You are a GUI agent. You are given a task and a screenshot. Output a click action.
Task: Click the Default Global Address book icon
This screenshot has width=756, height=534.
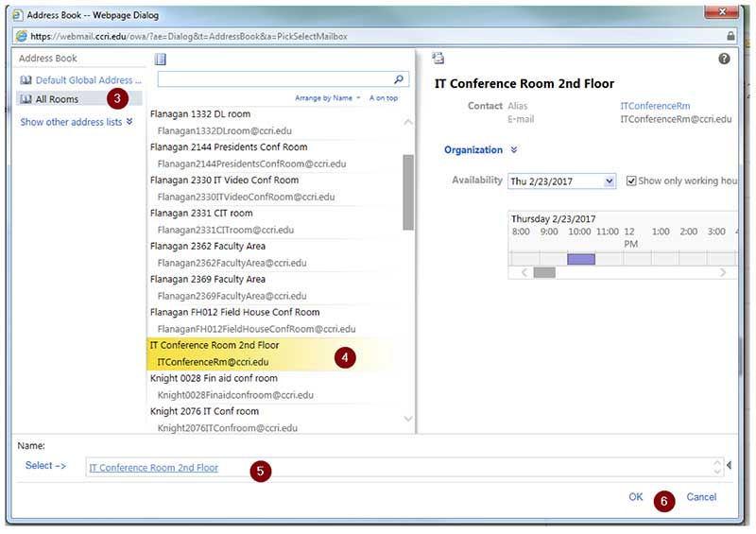click(x=26, y=80)
